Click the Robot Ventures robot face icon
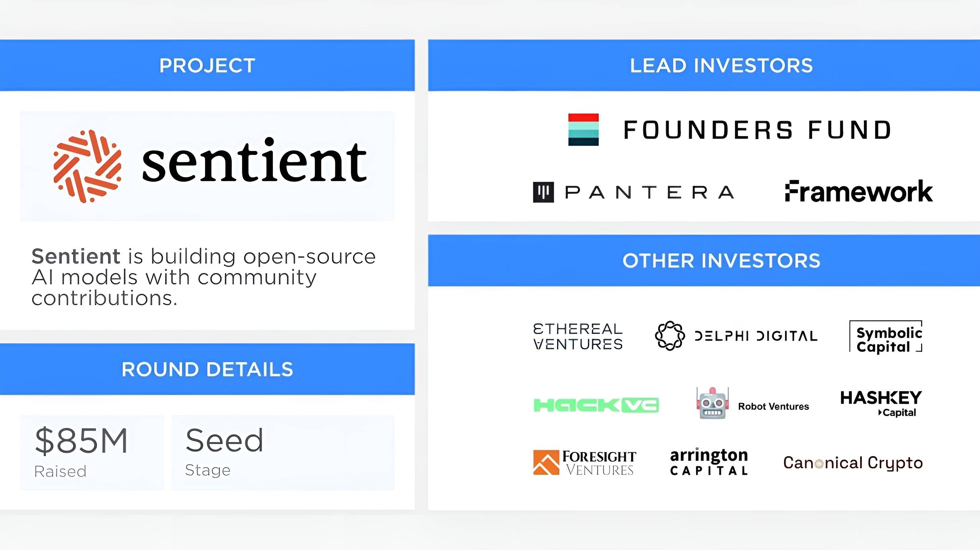980x550 pixels. (x=712, y=403)
